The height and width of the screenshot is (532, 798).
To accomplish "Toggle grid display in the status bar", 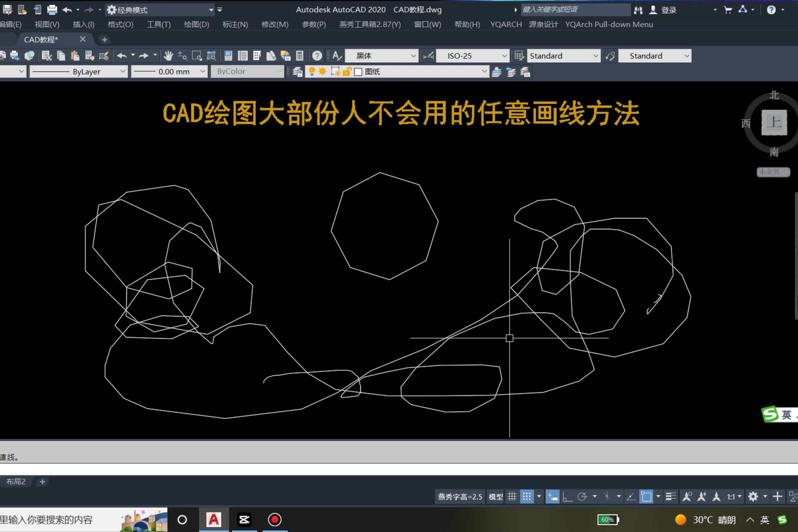I will point(512,496).
